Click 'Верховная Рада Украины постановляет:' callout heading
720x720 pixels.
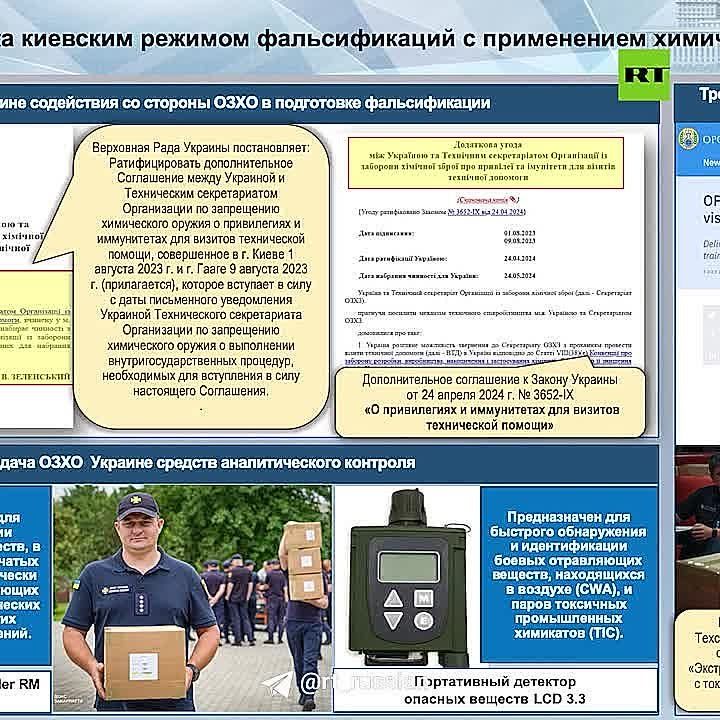pos(201,148)
